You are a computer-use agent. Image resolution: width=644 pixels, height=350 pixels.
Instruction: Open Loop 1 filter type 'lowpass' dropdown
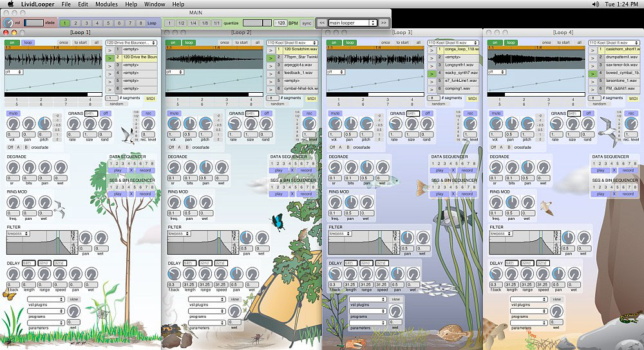[x=18, y=233]
